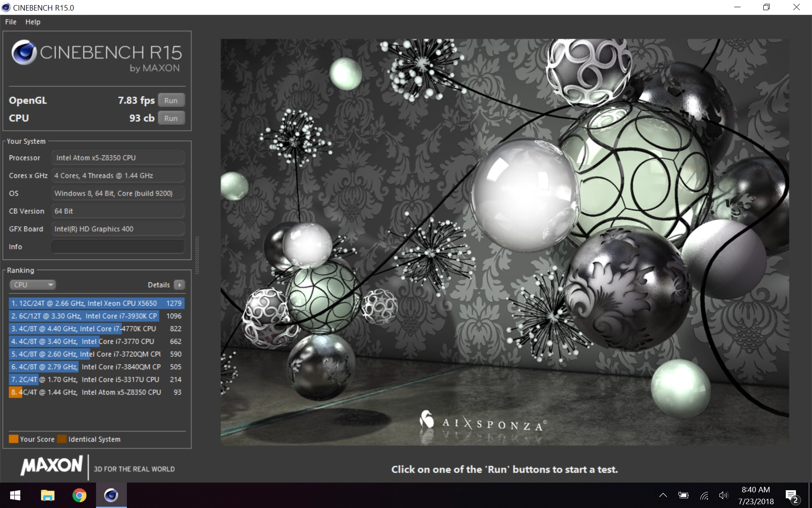Open File Explorer from the taskbar
812x508 pixels.
pos(47,495)
